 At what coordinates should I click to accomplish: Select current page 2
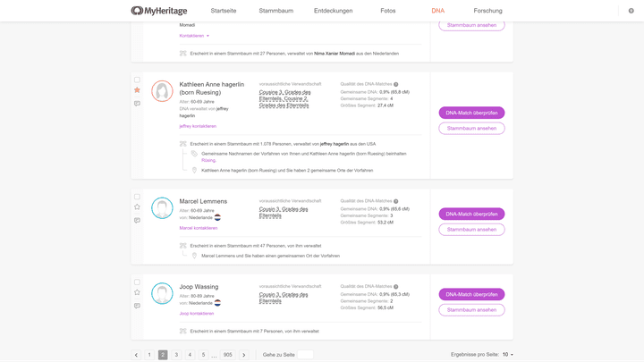(x=163, y=355)
